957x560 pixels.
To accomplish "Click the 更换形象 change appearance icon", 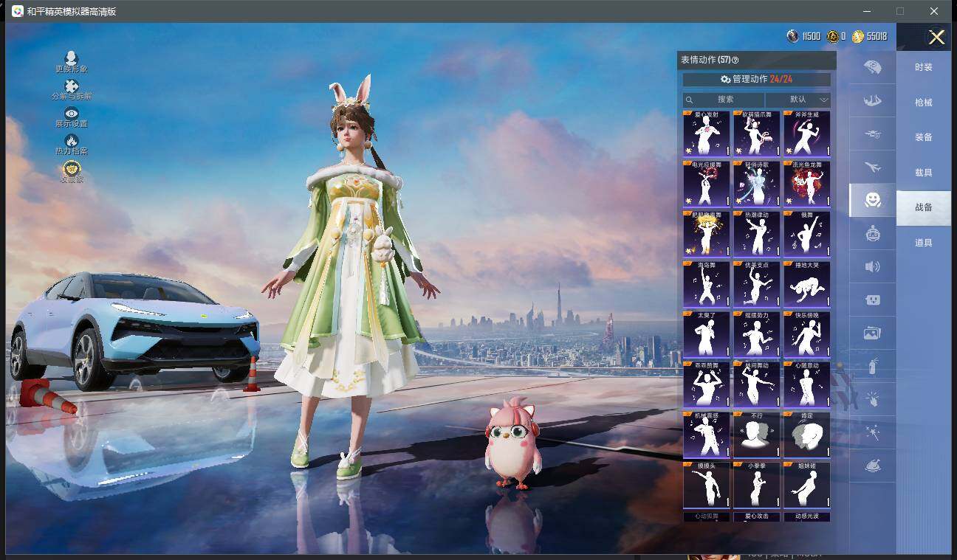I will coord(72,58).
